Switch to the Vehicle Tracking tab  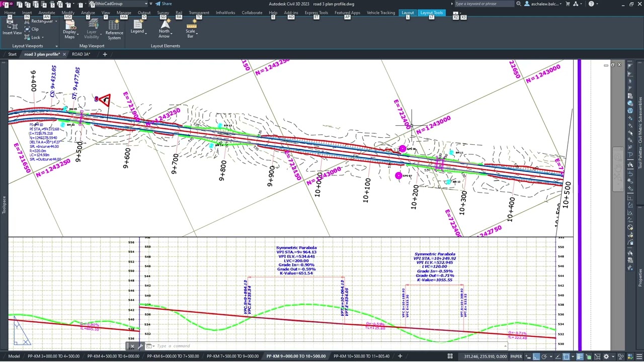click(x=381, y=13)
